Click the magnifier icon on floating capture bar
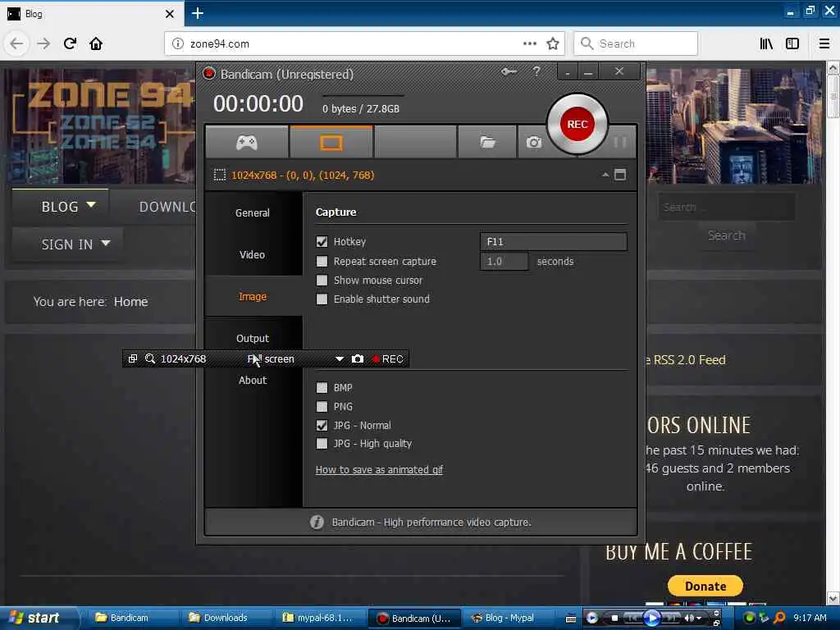This screenshot has height=630, width=840. click(150, 358)
